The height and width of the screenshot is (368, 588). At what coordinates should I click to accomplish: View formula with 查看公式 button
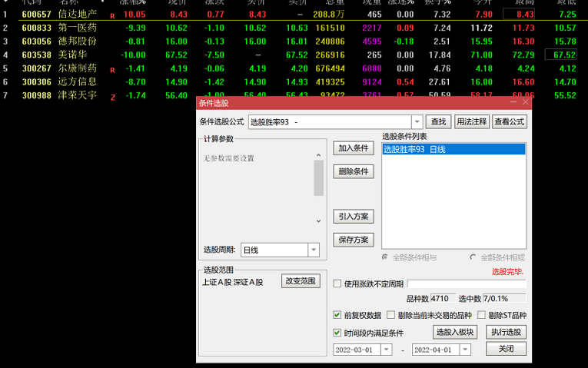(x=510, y=122)
